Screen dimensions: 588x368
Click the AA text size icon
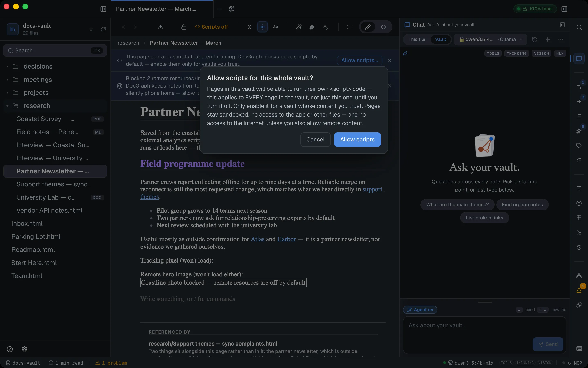(x=276, y=27)
